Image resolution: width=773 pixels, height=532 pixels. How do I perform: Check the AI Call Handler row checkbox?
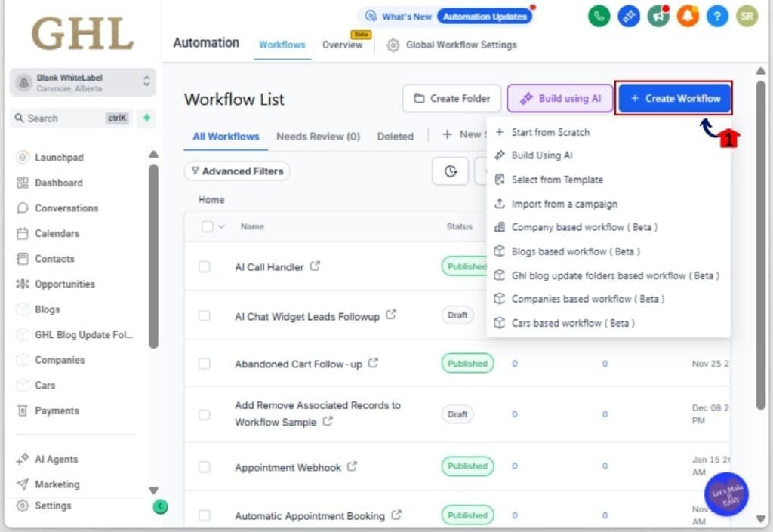click(x=205, y=267)
